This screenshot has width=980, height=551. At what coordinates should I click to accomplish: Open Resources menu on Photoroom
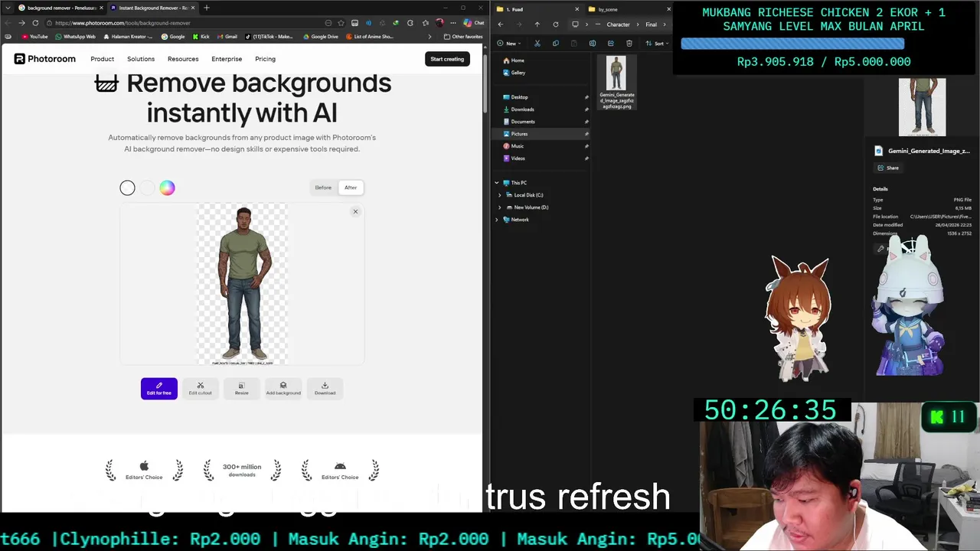(183, 59)
